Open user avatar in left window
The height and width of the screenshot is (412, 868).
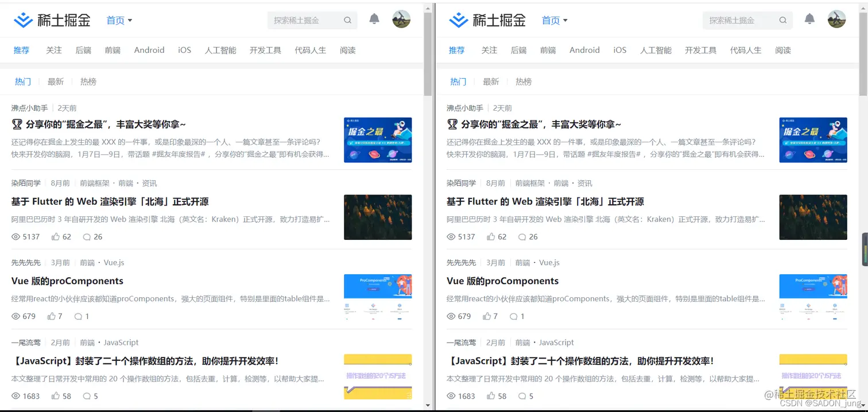click(401, 20)
